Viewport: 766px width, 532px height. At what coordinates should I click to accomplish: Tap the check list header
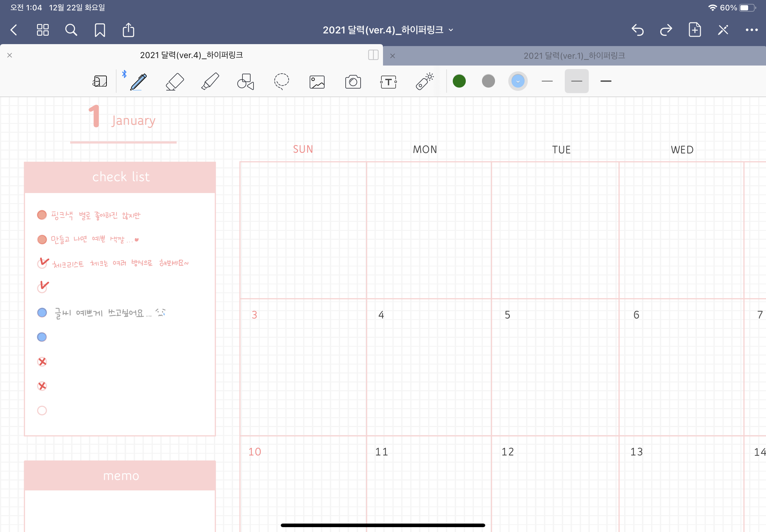120,177
